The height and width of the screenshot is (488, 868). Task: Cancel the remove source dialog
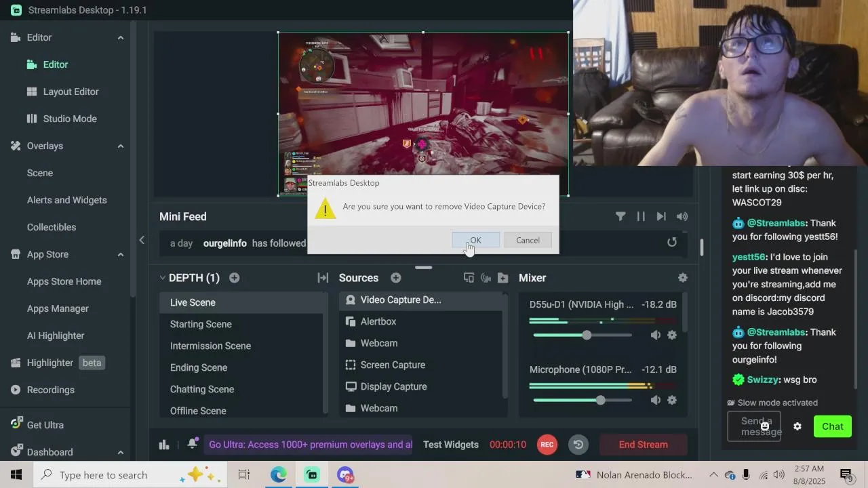click(528, 241)
